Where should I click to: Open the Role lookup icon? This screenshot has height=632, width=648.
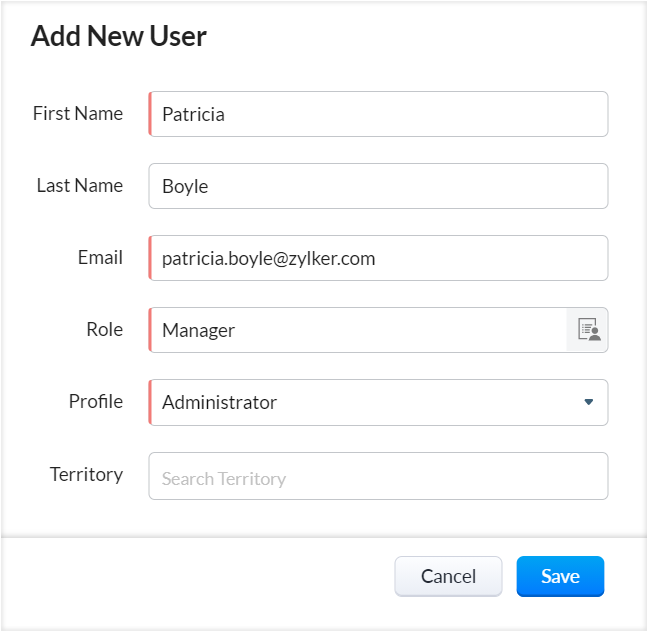[x=588, y=330]
